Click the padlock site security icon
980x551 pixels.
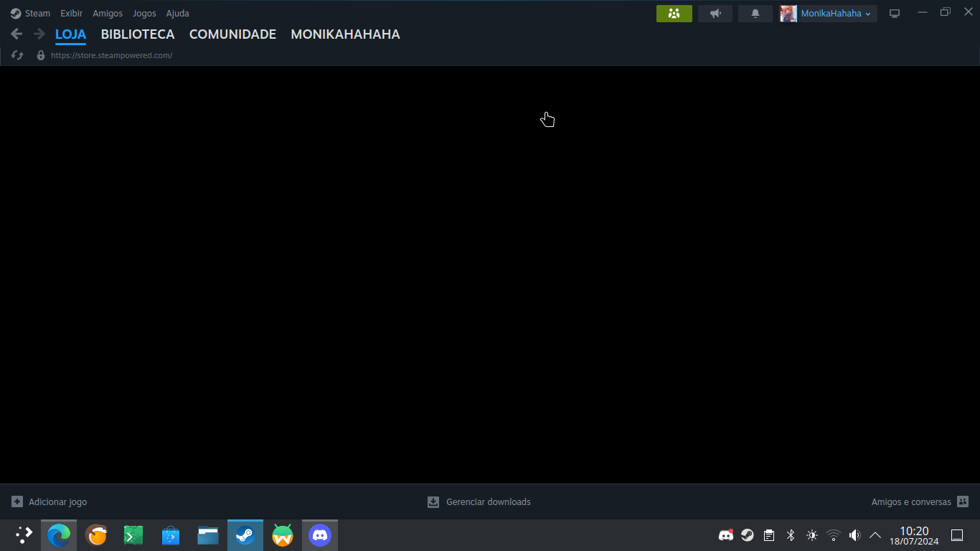tap(41, 55)
